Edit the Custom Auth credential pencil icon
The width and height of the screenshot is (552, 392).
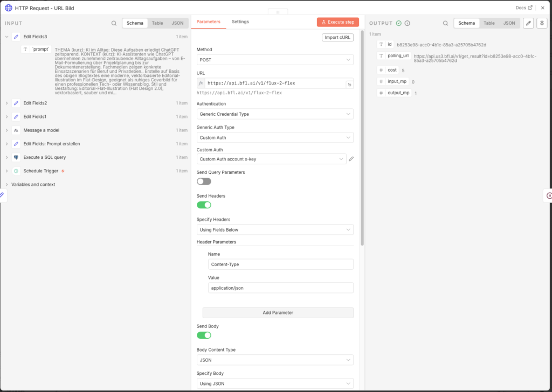[351, 159]
